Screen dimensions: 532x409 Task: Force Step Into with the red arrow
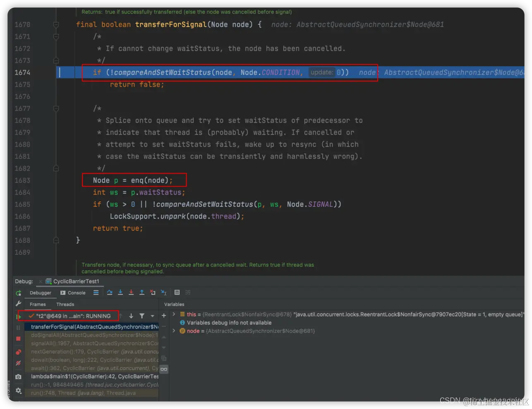click(131, 292)
